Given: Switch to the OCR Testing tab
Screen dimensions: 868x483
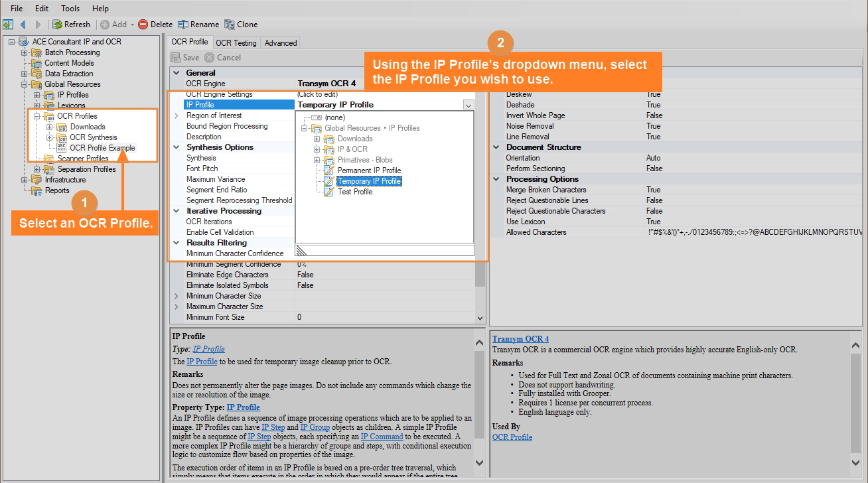Looking at the screenshot, I should pyautogui.click(x=236, y=42).
